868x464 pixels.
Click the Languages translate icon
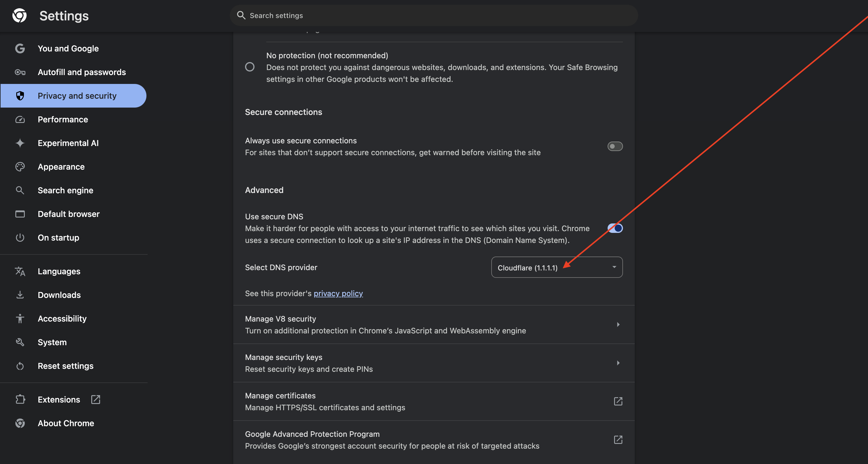click(20, 271)
